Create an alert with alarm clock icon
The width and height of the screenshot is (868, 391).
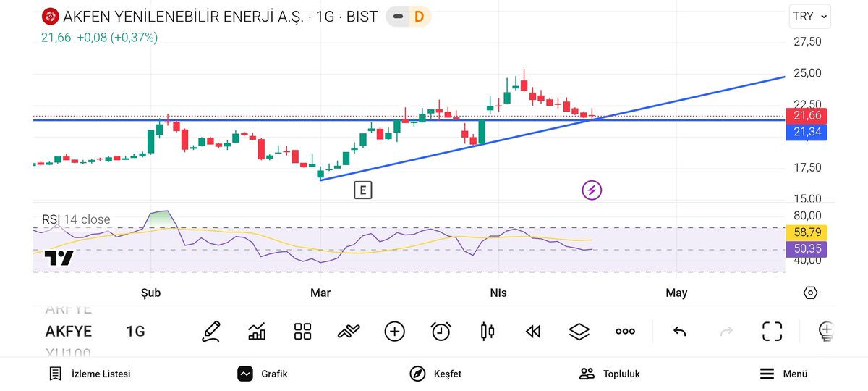(441, 332)
